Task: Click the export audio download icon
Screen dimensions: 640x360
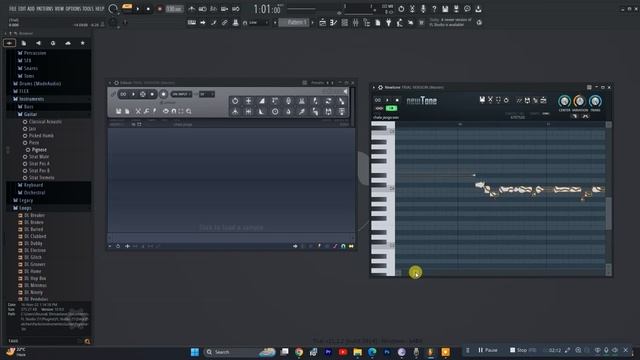Action: tap(478, 9)
